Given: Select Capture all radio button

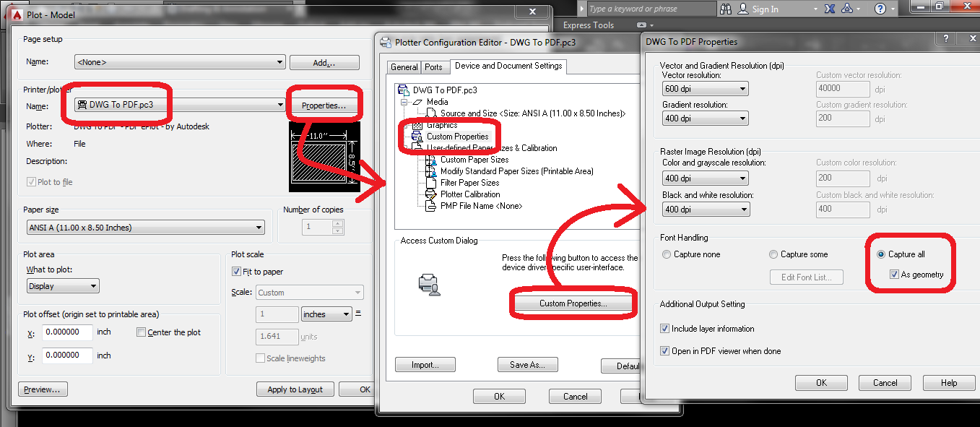Looking at the screenshot, I should [881, 254].
